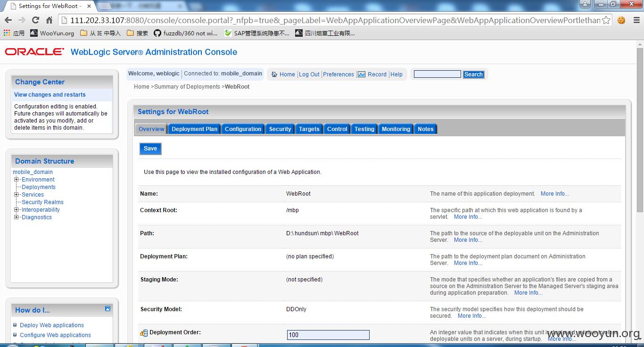644x347 pixels.
Task: Open the SAP bookmark in bookmarks bar
Action: tap(257, 33)
